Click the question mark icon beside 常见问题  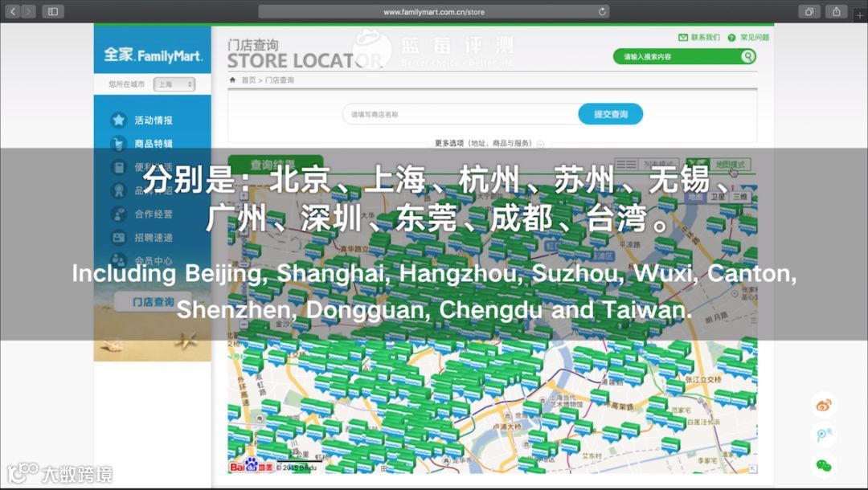[x=731, y=38]
